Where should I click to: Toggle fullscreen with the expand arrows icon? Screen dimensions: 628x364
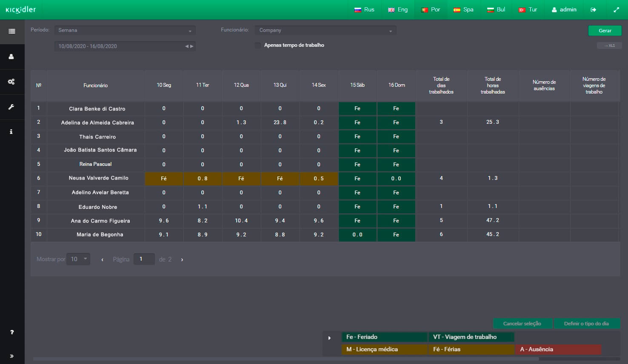click(x=616, y=10)
